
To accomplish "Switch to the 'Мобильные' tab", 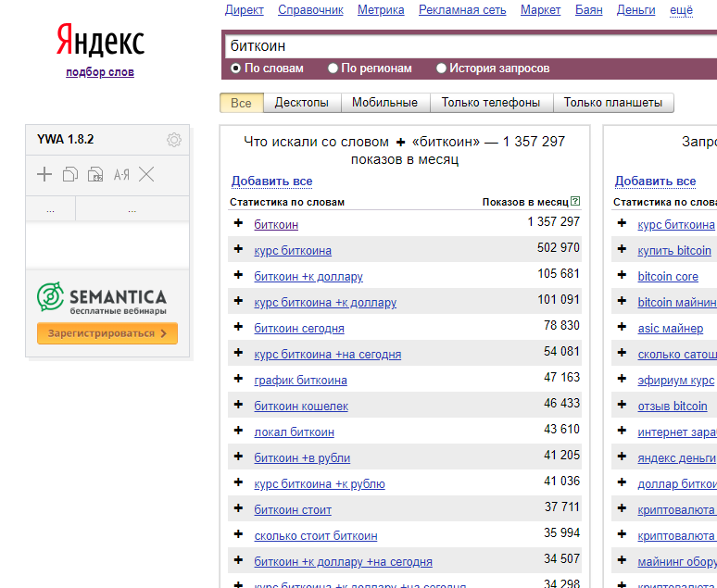I will (384, 103).
